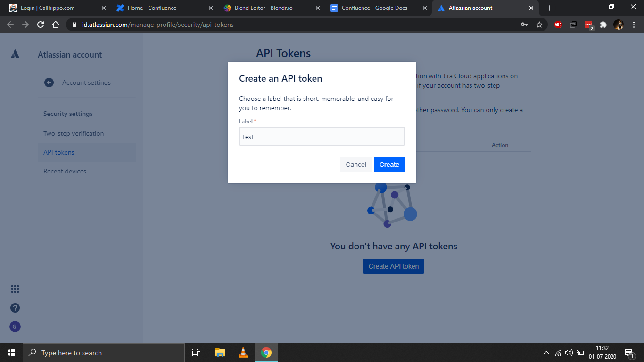Click the browser back arrow
Screen dimensions: 644x362
coord(10,25)
